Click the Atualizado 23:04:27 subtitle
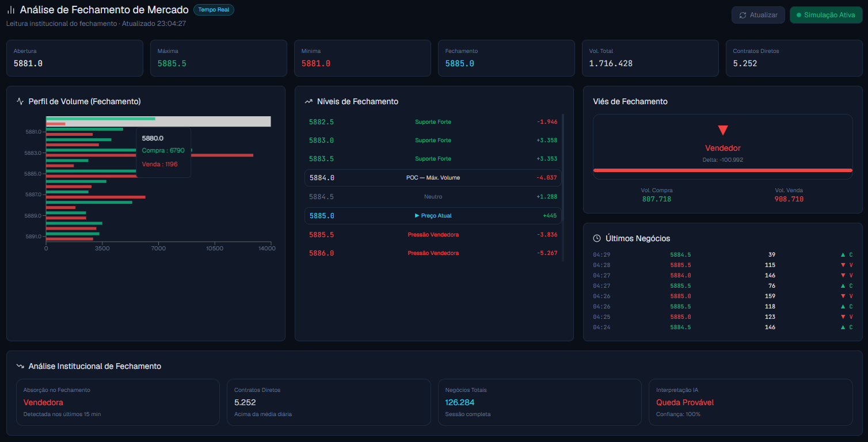The image size is (868, 442). click(x=154, y=24)
